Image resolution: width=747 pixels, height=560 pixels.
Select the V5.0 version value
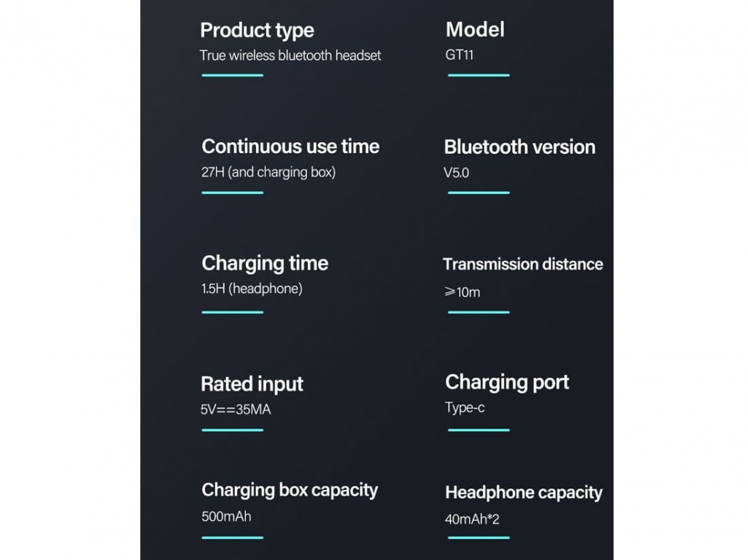(458, 174)
